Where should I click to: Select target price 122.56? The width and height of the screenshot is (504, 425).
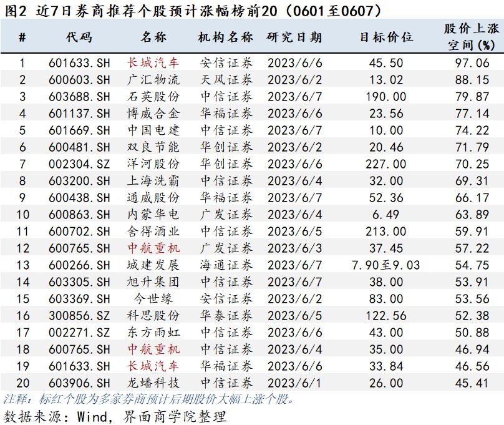tap(386, 316)
